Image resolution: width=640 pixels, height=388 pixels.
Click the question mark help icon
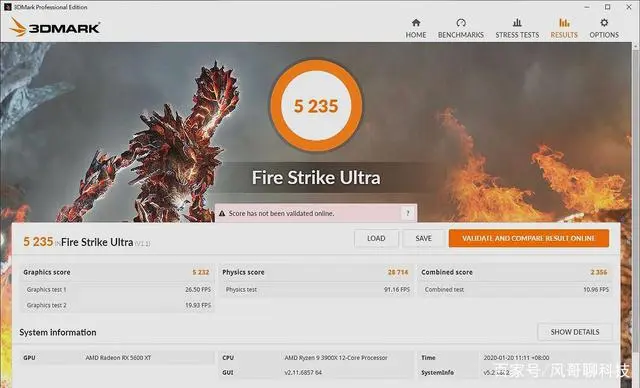pos(407,213)
